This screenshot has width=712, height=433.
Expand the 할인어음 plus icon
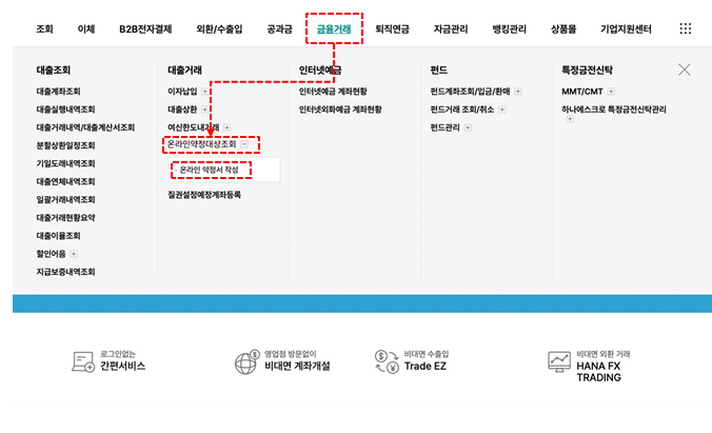(x=74, y=254)
